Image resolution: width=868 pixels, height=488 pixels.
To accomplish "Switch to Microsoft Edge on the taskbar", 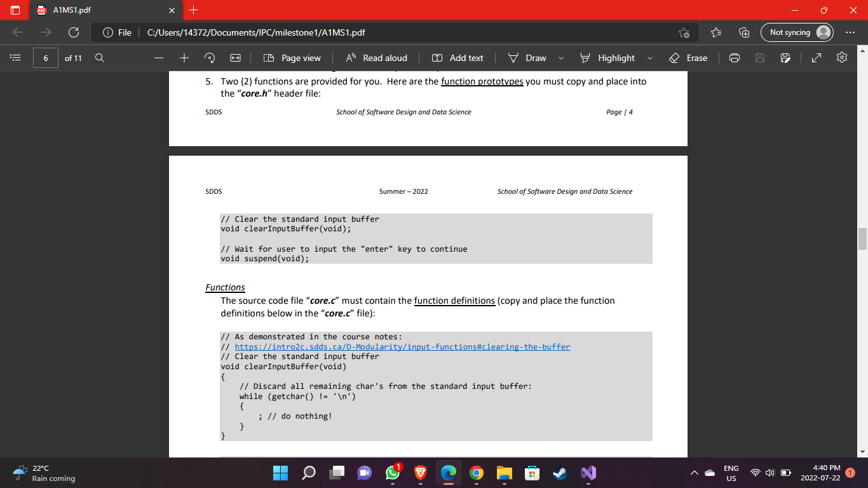I will coord(448,473).
